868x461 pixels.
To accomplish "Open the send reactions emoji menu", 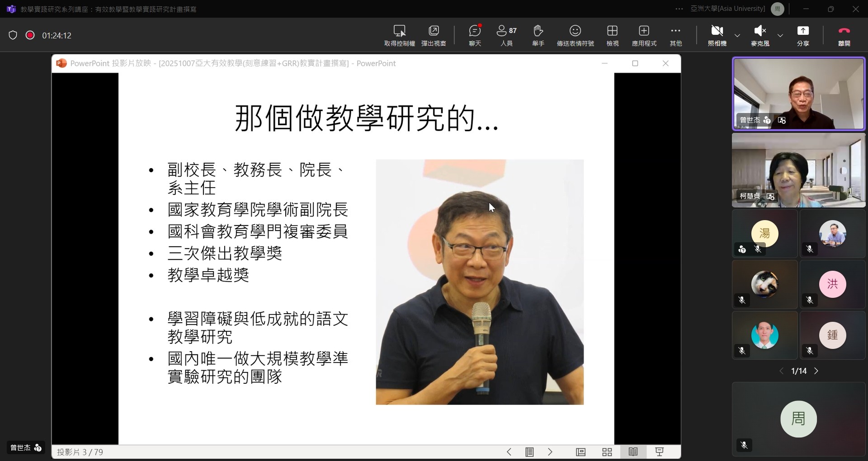I will [575, 35].
